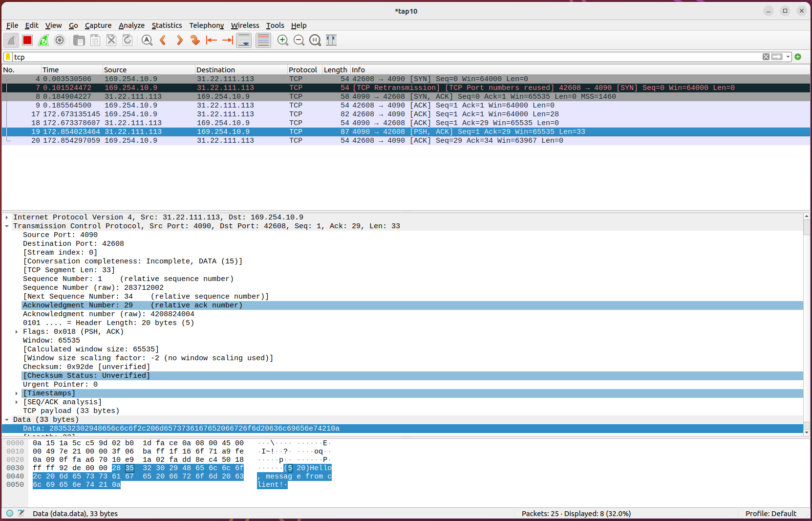The height and width of the screenshot is (521, 812).
Task: Toggle auto-scroll to last packet during capture
Action: point(244,40)
